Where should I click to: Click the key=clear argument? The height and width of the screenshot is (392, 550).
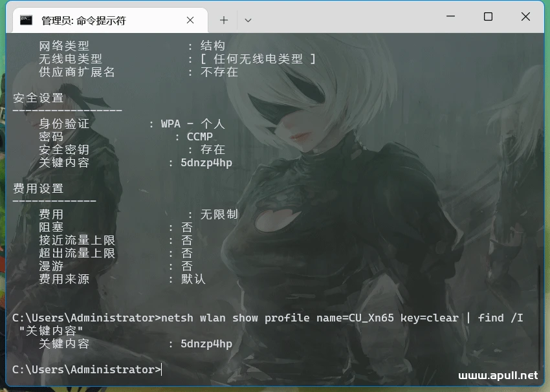pyautogui.click(x=430, y=318)
